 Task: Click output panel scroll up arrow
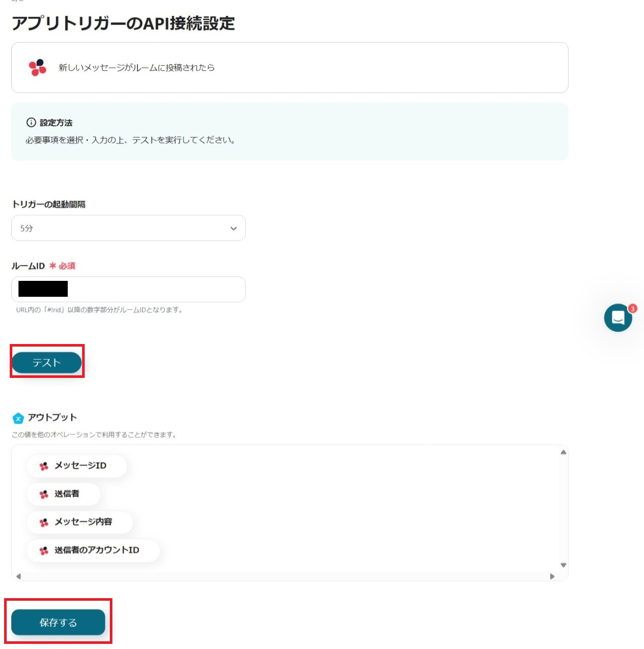point(563,452)
